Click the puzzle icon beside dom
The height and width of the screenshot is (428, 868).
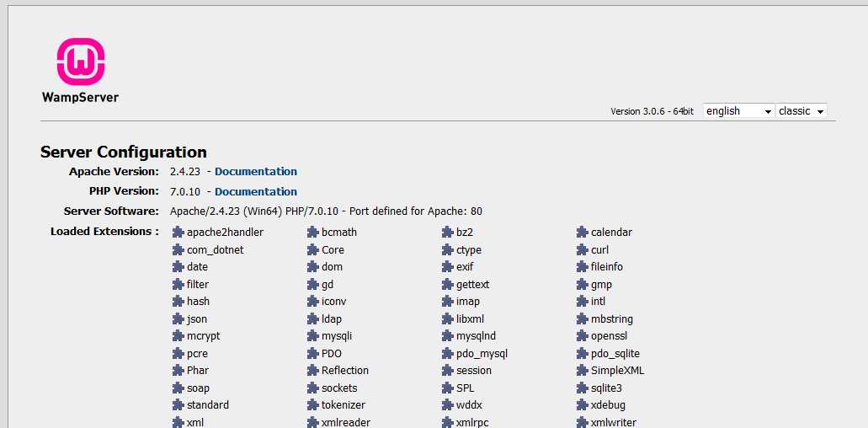[313, 267]
